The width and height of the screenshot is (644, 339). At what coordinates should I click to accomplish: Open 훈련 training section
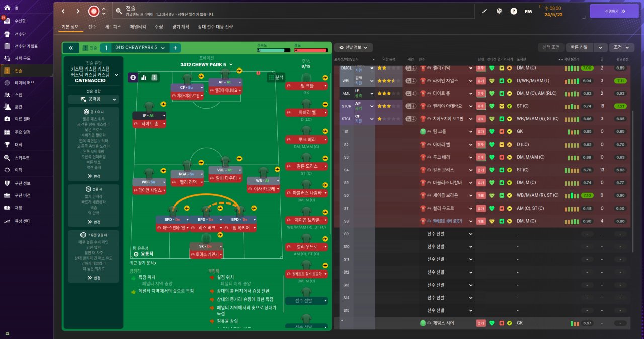click(26, 107)
